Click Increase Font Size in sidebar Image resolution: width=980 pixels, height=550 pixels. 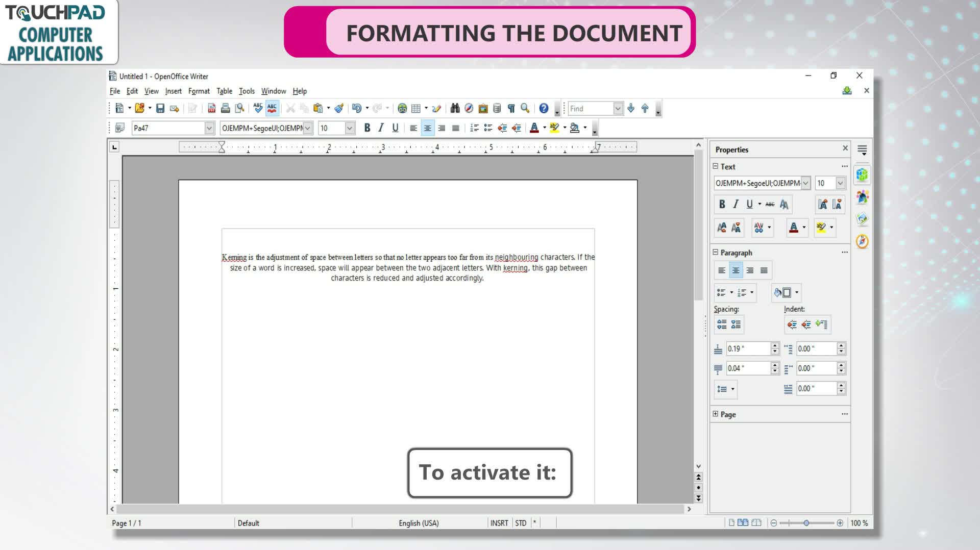(822, 204)
